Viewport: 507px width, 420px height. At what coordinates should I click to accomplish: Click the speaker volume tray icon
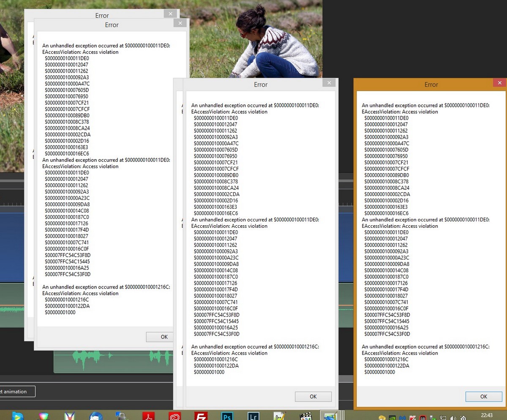coord(453,418)
